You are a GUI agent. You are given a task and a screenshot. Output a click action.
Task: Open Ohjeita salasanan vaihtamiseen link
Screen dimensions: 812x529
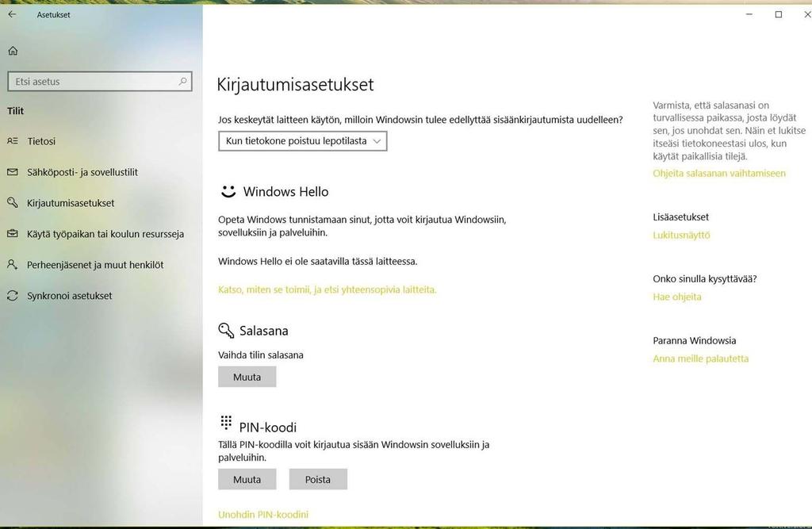(718, 173)
